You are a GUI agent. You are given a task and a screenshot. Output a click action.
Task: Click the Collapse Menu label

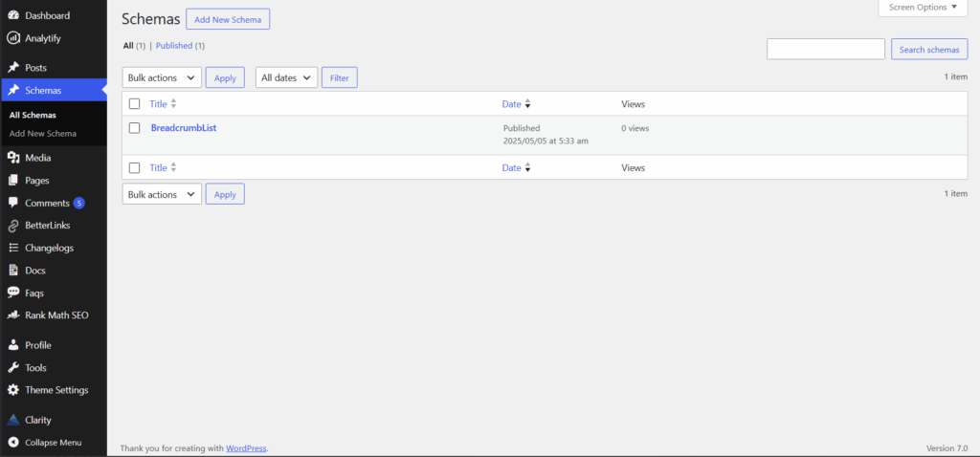click(54, 443)
